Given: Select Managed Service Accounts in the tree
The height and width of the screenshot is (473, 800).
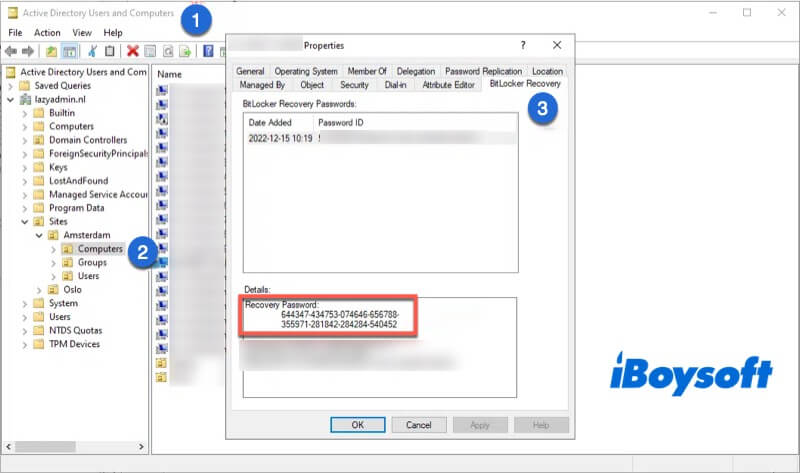Looking at the screenshot, I should (97, 194).
